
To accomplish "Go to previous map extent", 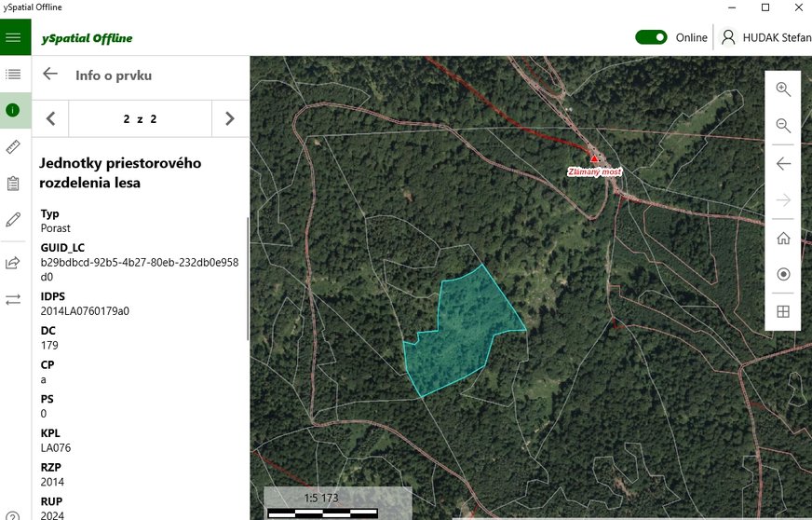I will tap(783, 164).
